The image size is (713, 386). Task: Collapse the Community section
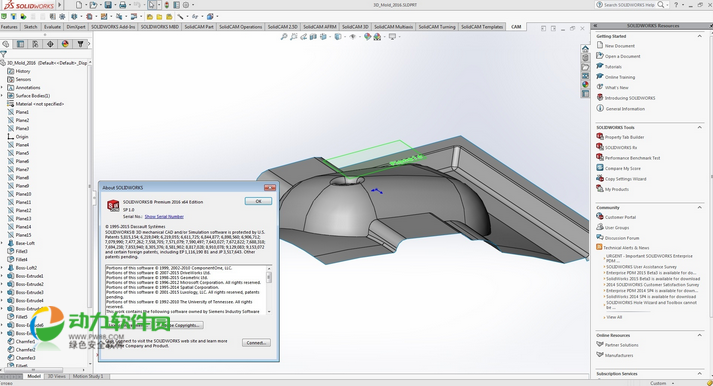[699, 207]
